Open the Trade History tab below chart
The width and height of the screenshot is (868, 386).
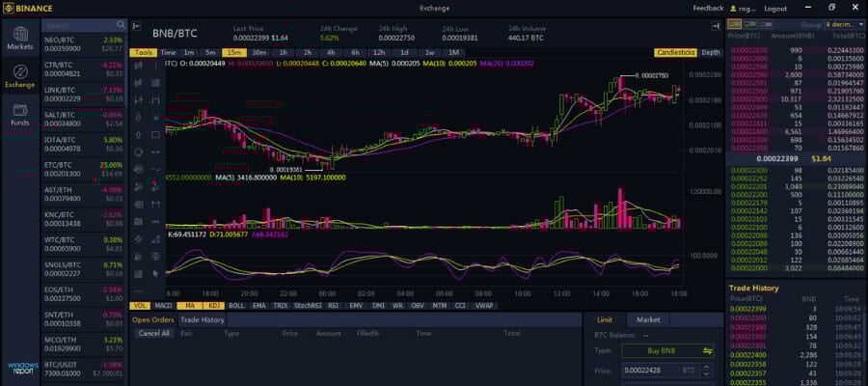(x=203, y=319)
